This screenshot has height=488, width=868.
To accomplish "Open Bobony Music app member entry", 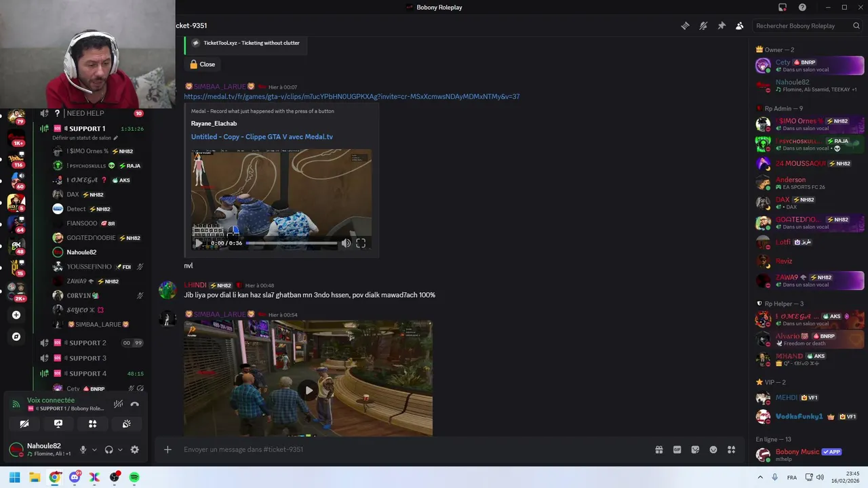I will [x=810, y=455].
